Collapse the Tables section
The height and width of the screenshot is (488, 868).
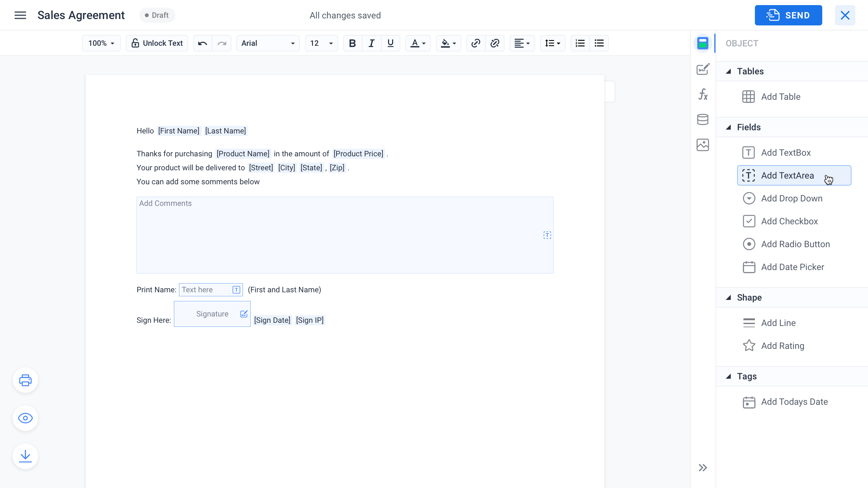[729, 71]
